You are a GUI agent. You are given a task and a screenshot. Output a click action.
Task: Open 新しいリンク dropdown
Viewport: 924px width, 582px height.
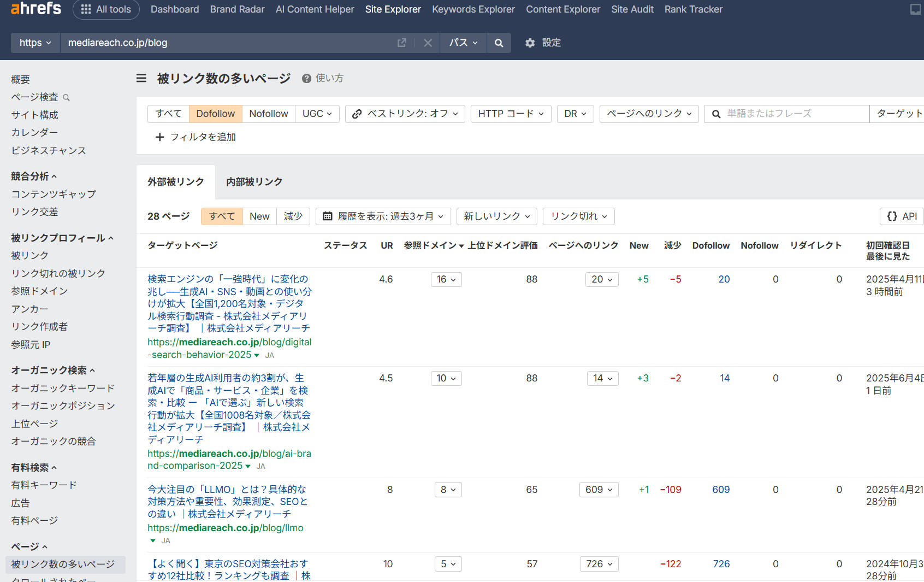[x=497, y=216]
